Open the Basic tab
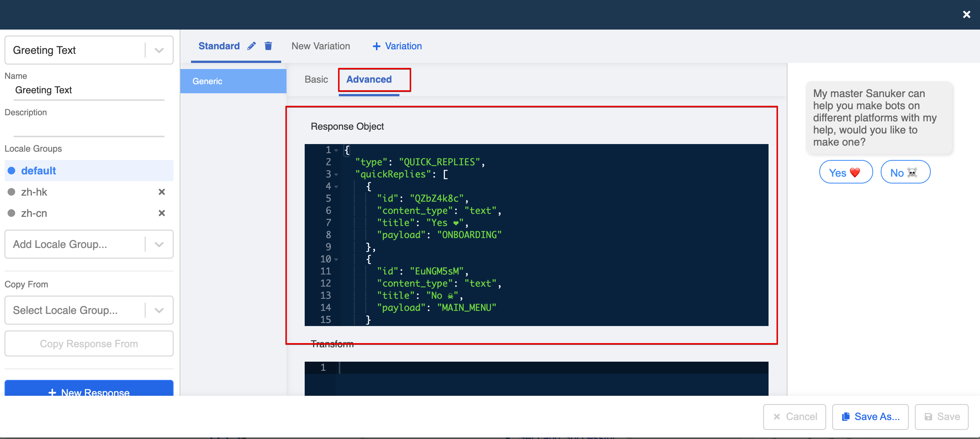Image resolution: width=980 pixels, height=439 pixels. (x=316, y=79)
